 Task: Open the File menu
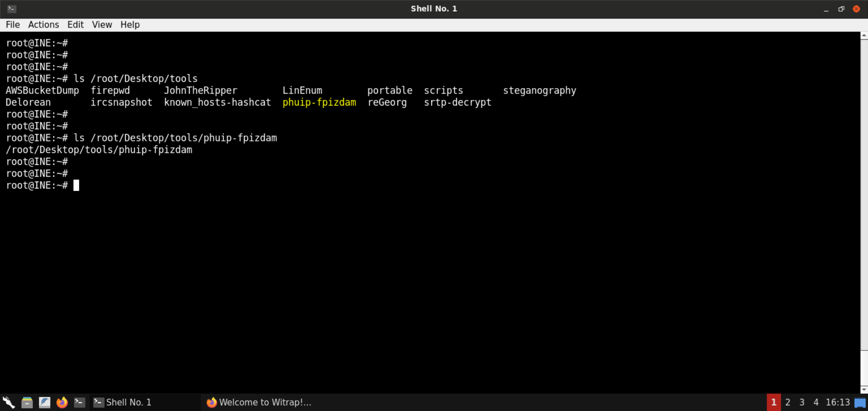click(x=13, y=24)
